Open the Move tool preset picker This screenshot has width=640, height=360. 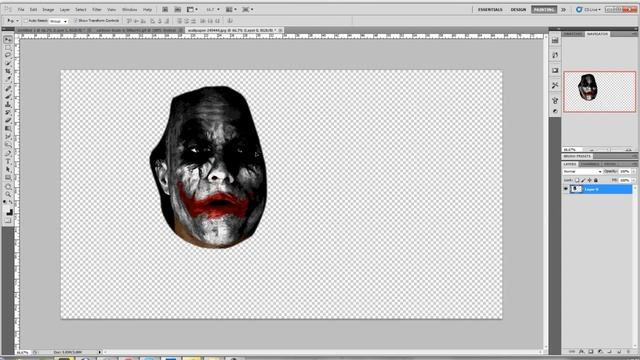[13, 20]
